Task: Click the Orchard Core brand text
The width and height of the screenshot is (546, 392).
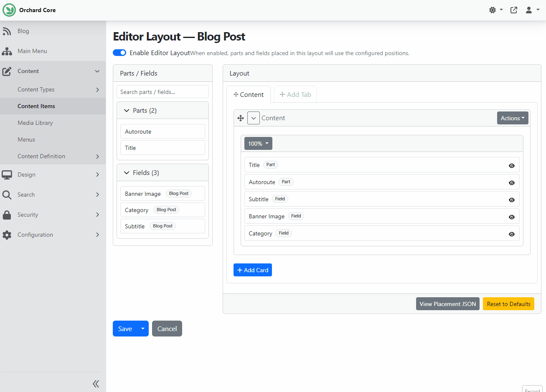Action: (x=37, y=10)
